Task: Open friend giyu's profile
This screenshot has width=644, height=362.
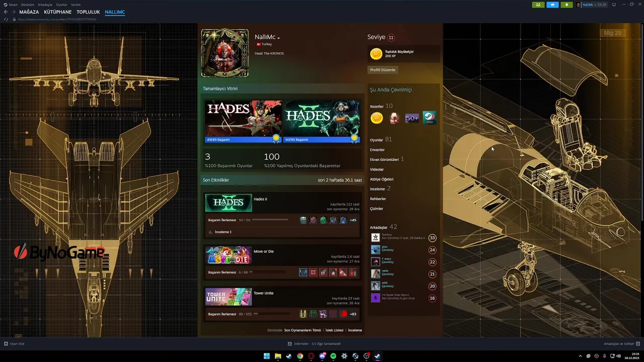Action: point(404,249)
